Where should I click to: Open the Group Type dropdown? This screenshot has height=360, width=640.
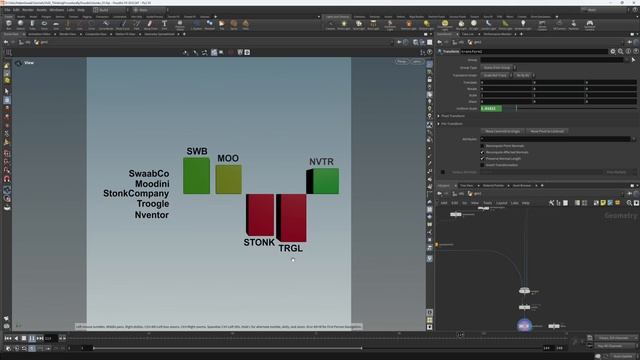pos(498,68)
